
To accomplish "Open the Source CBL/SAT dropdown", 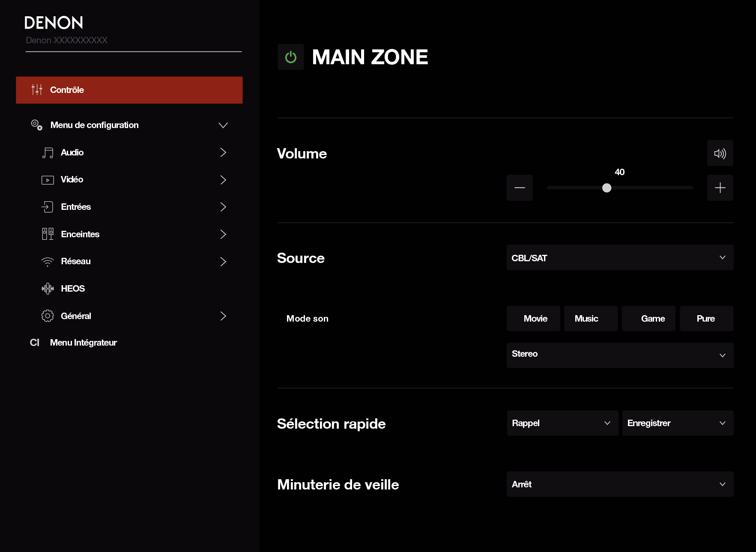I will pyautogui.click(x=619, y=258).
